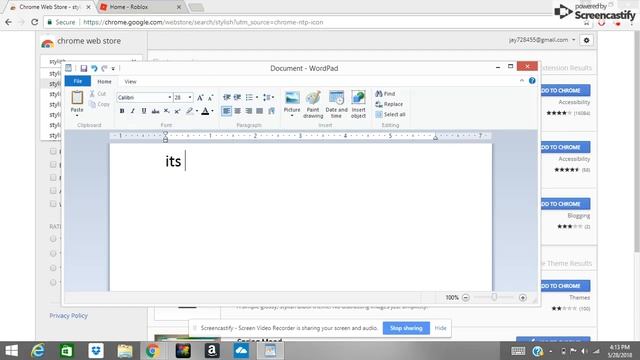
Task: Click the Chrome address bar
Action: tap(314, 22)
